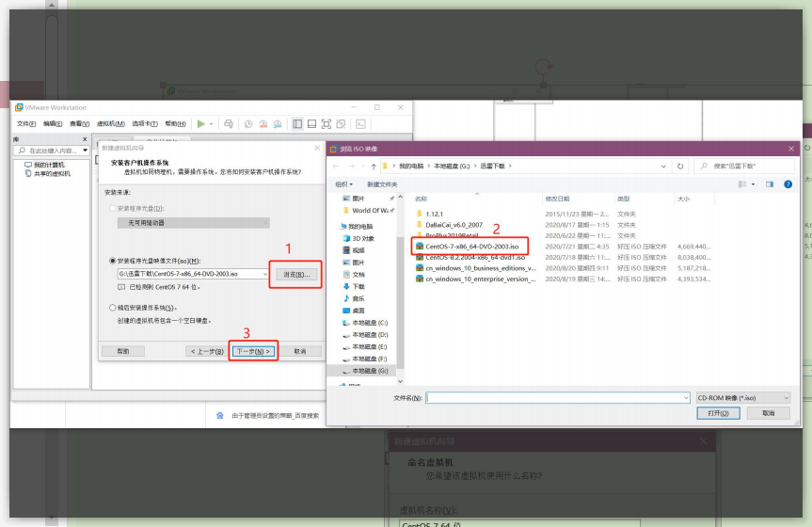Click 新建文件夹 in the browse dialog
This screenshot has width=812, height=527.
click(382, 184)
